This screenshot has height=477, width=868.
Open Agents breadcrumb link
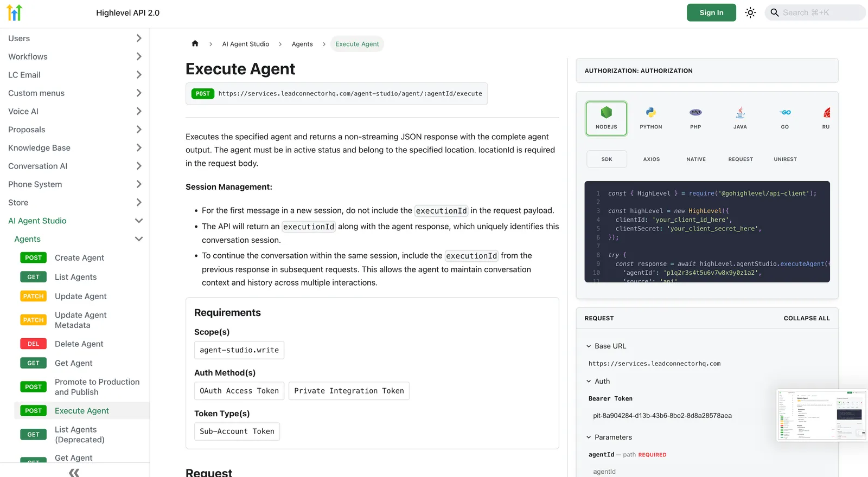pyautogui.click(x=302, y=44)
